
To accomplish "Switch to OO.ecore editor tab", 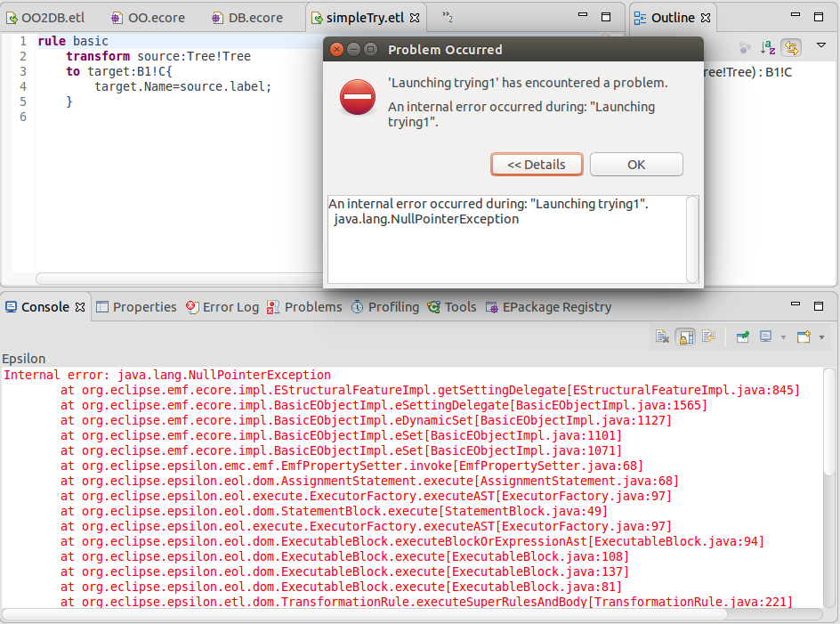I will click(148, 18).
